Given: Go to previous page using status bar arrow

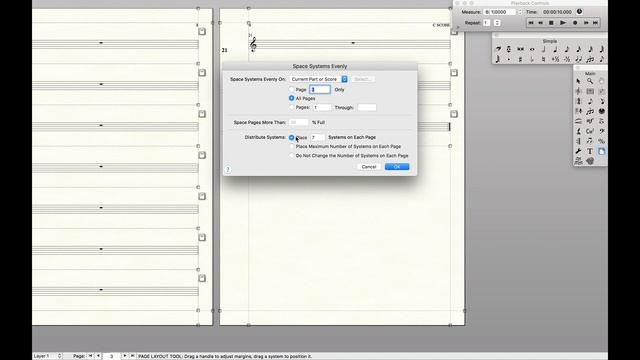Looking at the screenshot, I should (98, 356).
